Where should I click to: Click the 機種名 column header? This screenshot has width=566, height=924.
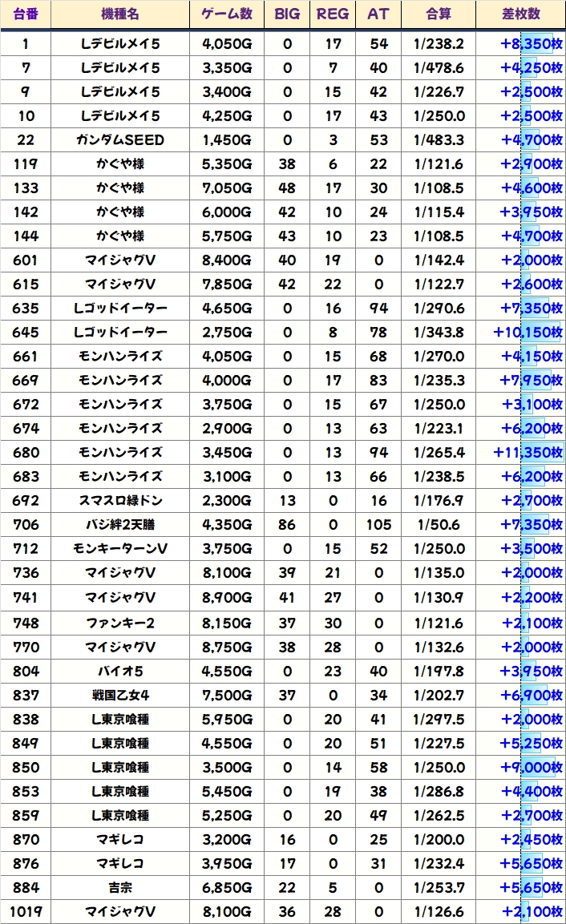[x=120, y=14]
